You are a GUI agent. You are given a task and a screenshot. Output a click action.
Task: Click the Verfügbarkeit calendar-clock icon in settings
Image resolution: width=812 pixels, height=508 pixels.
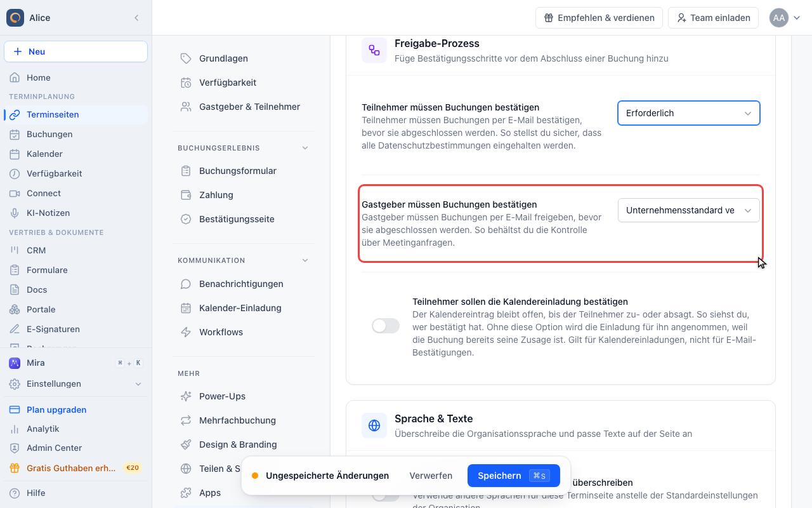coord(186,83)
